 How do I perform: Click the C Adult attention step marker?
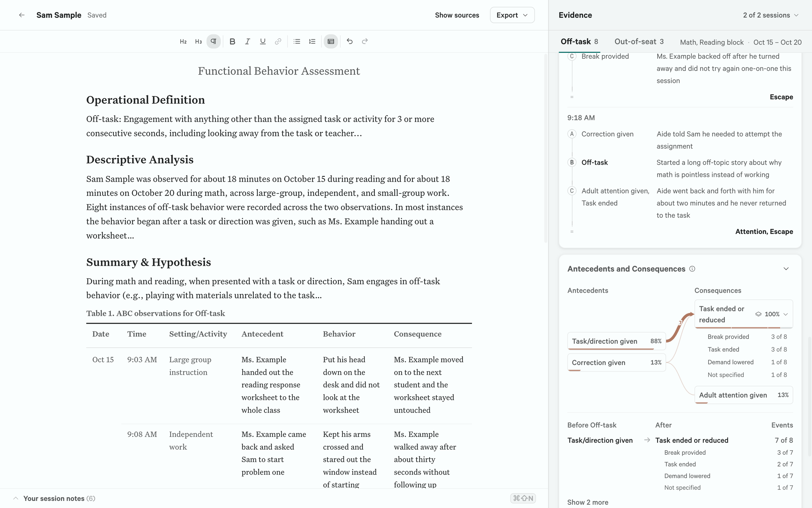(x=572, y=191)
